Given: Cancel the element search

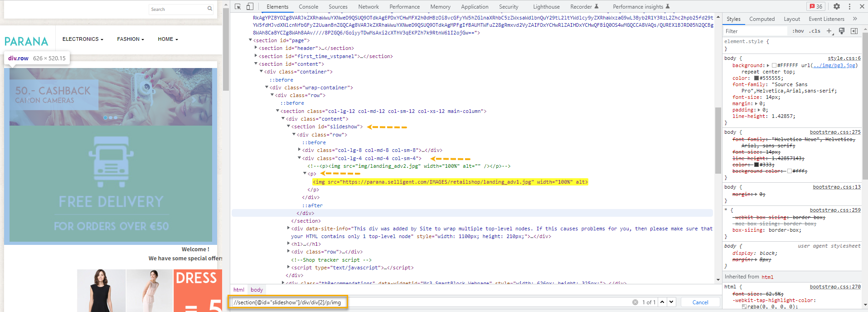Looking at the screenshot, I should point(700,302).
